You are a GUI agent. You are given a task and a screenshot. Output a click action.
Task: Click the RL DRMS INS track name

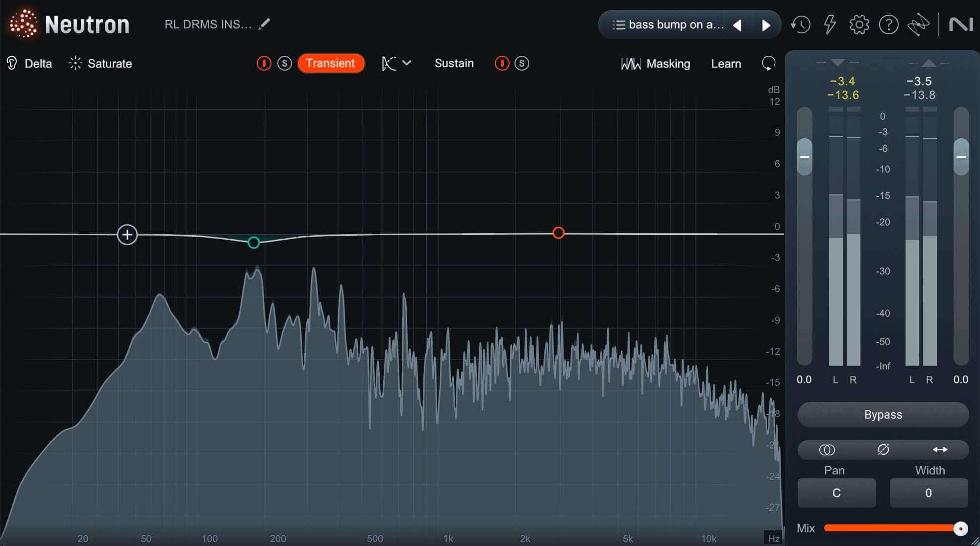pyautogui.click(x=208, y=25)
